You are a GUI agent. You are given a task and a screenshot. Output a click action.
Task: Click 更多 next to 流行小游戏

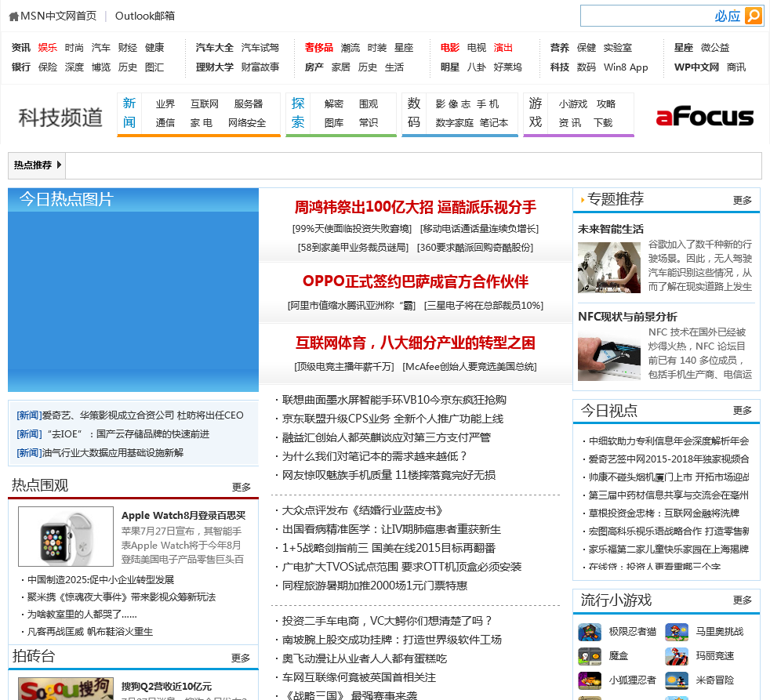[742, 600]
